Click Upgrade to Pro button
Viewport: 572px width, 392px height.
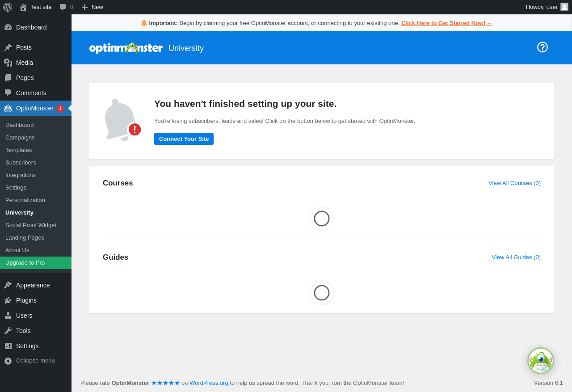[36, 263]
